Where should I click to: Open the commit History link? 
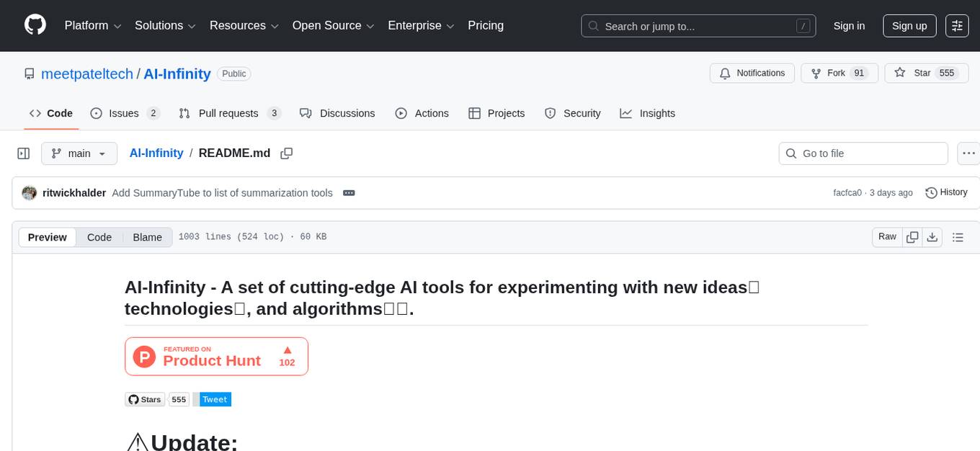pyautogui.click(x=946, y=192)
